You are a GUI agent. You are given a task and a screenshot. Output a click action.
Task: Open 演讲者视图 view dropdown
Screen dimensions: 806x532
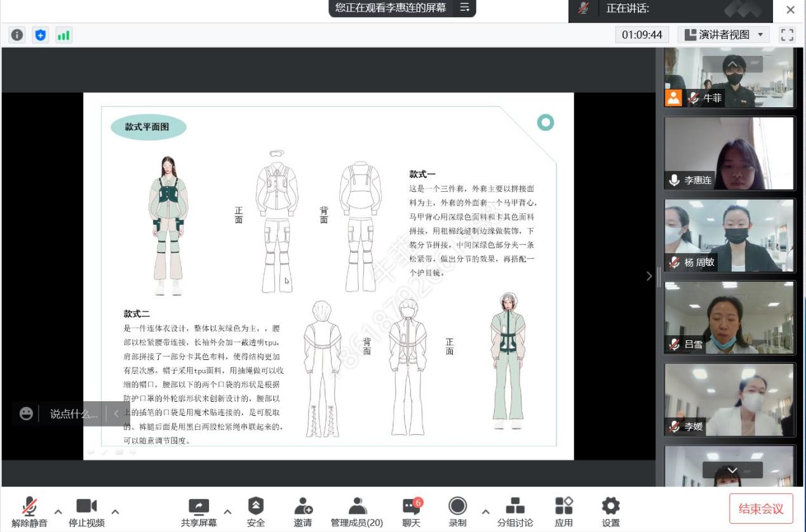pos(723,35)
